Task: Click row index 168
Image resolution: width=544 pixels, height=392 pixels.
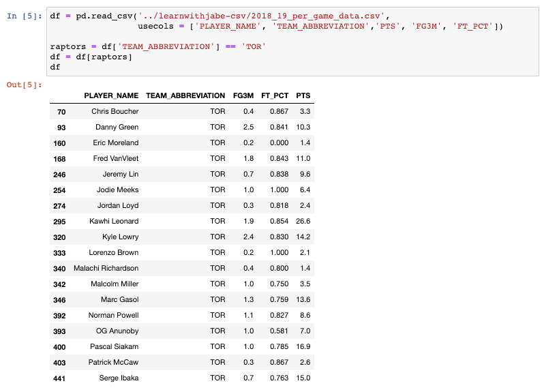Action: coord(59,159)
